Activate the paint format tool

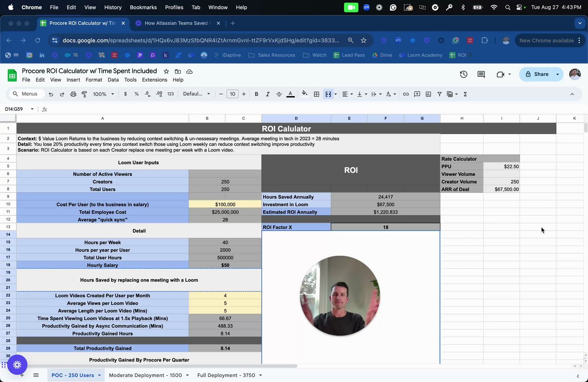pyautogui.click(x=84, y=94)
